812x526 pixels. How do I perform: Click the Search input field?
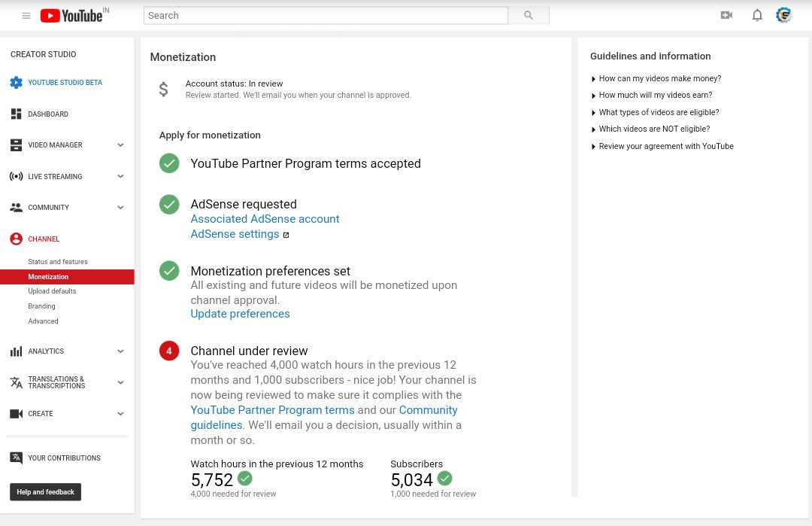[326, 16]
